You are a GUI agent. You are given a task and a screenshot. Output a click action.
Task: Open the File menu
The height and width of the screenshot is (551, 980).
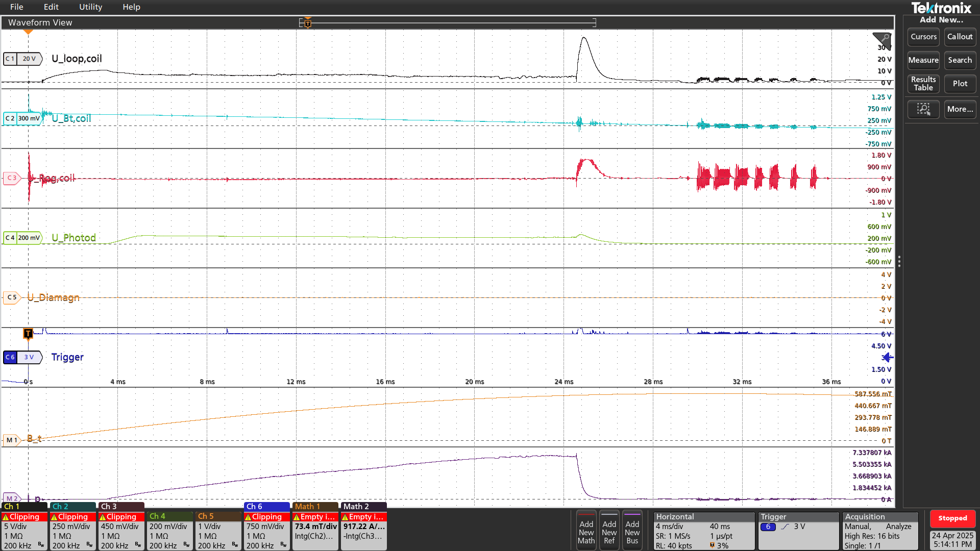[17, 7]
